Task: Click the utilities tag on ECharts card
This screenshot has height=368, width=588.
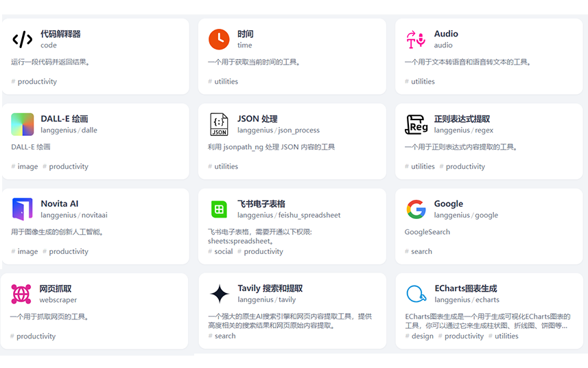Action: [503, 336]
